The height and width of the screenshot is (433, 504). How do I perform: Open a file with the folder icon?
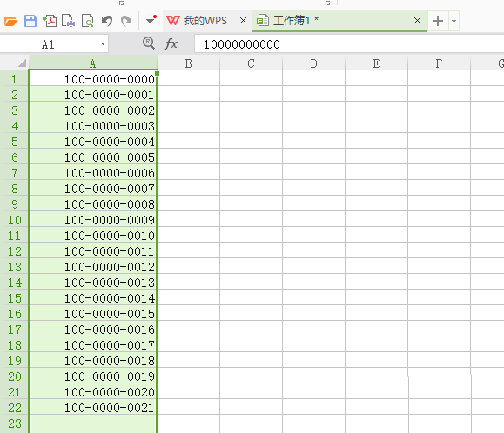coord(10,21)
